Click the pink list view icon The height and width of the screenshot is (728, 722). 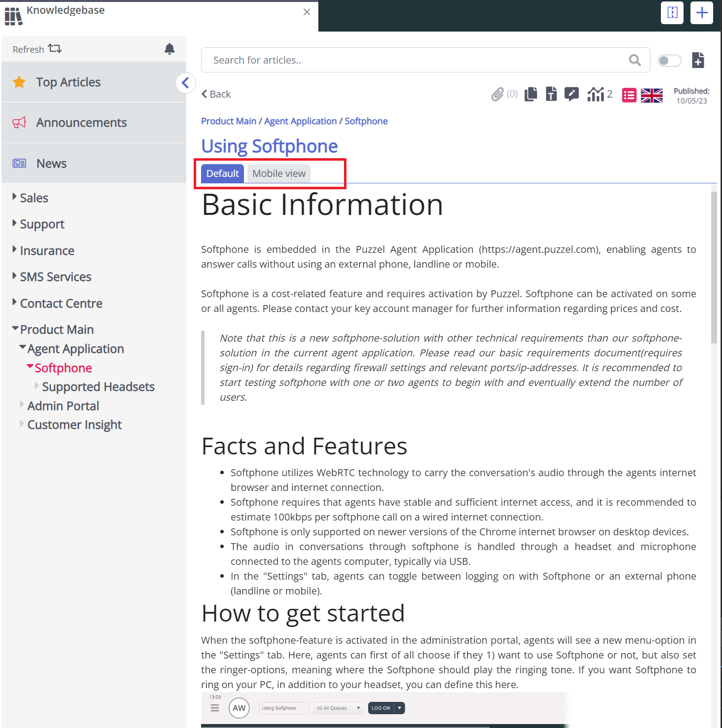point(629,95)
